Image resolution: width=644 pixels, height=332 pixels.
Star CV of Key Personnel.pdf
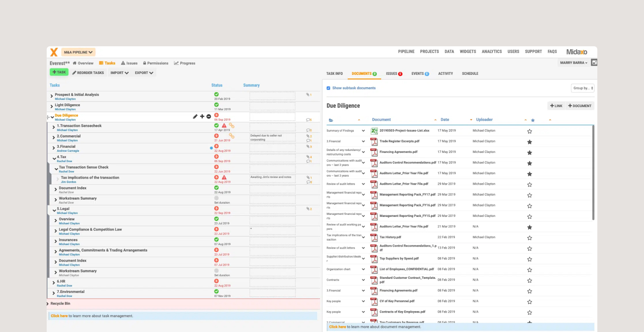point(530,302)
